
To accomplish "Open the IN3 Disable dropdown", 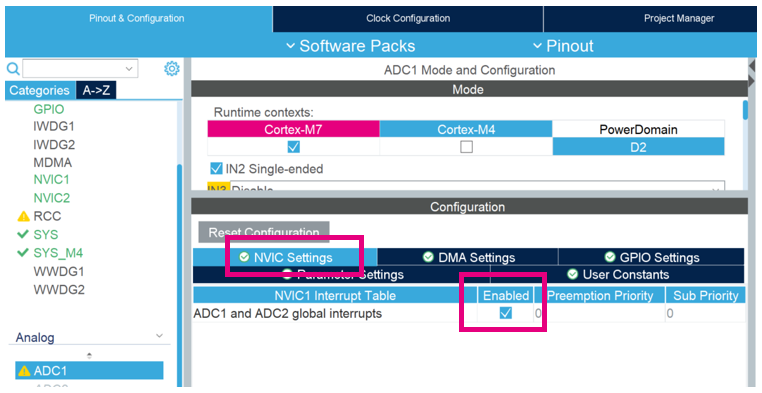I will [x=477, y=187].
